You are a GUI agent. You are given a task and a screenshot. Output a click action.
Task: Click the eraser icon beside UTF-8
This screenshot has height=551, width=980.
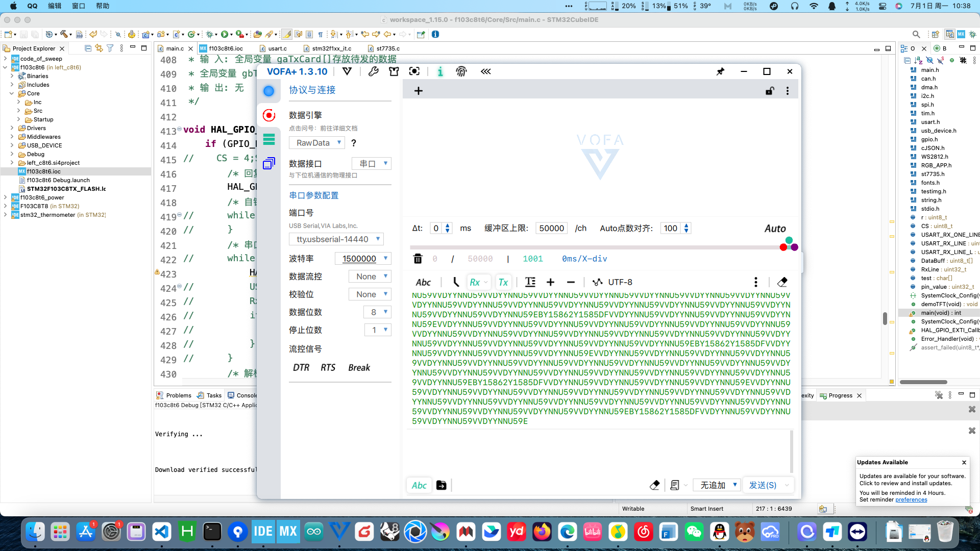pyautogui.click(x=782, y=282)
